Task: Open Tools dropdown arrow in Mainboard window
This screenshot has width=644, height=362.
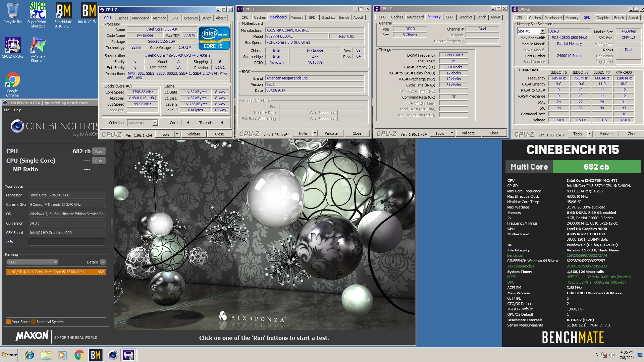Action: [315, 133]
